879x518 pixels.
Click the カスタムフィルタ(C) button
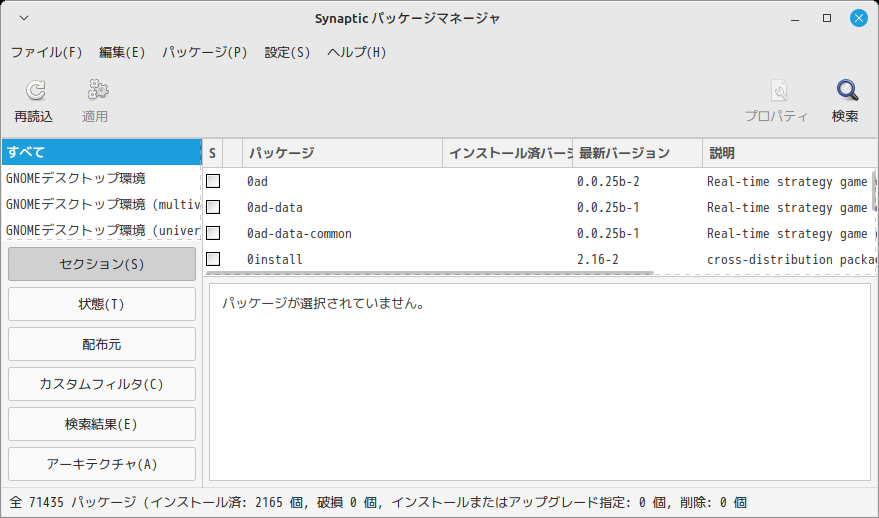102,384
